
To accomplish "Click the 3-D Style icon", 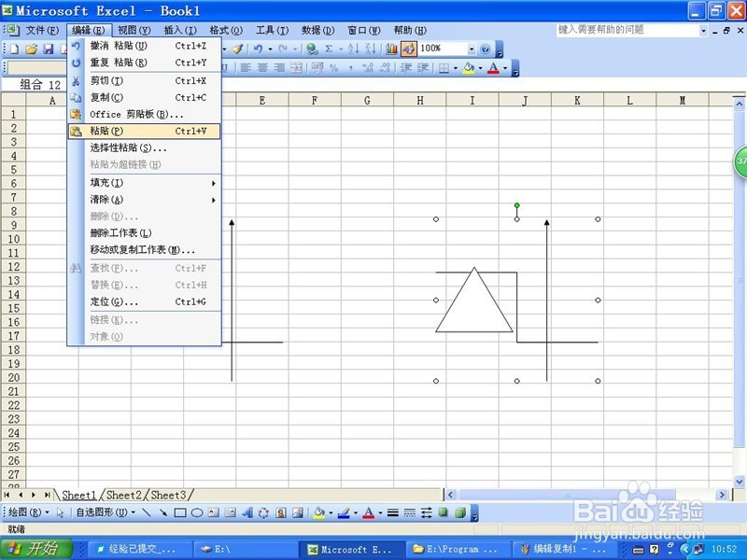I will point(460,512).
